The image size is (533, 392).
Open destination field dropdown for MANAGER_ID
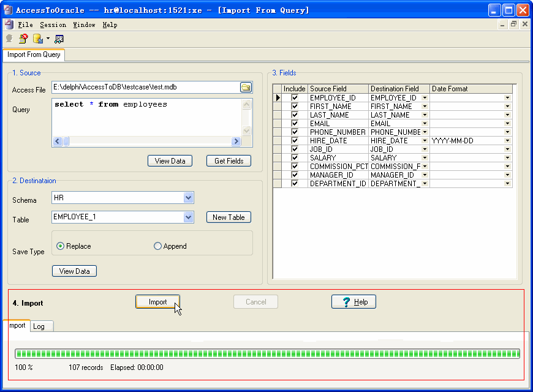click(425, 175)
